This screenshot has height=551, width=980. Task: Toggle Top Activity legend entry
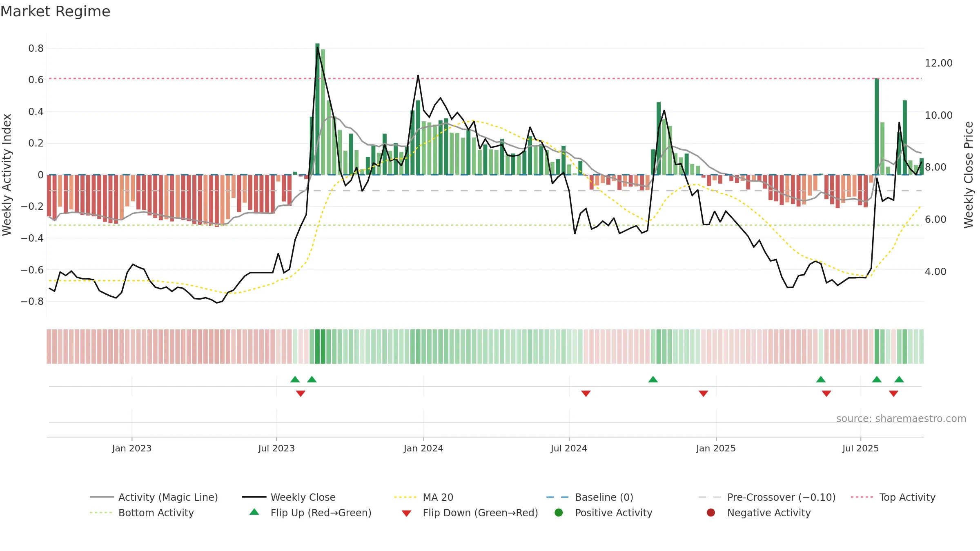coord(893,497)
